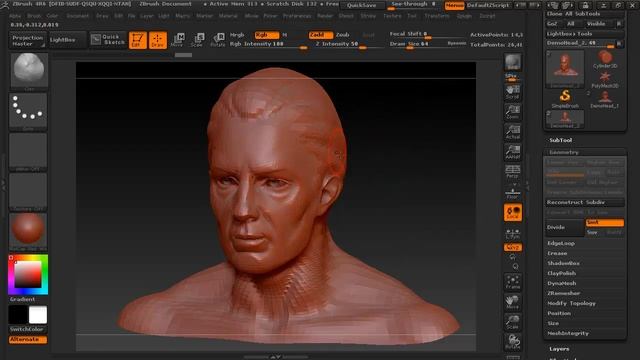This screenshot has height=360, width=640.
Task: Expand the SubTool section
Action: pyautogui.click(x=560, y=140)
